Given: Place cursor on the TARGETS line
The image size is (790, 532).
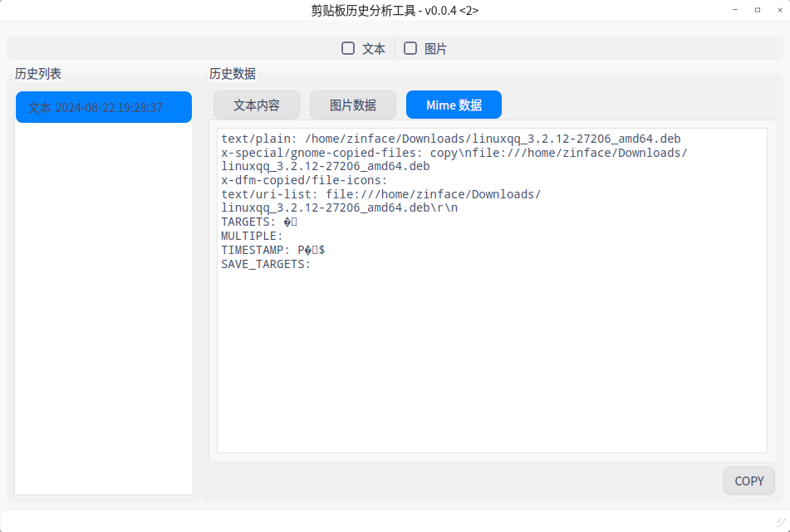Looking at the screenshot, I should pyautogui.click(x=258, y=222).
